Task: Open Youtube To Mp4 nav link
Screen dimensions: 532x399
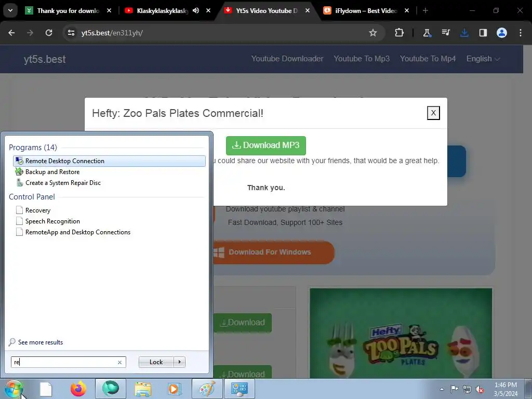Action: point(428,59)
